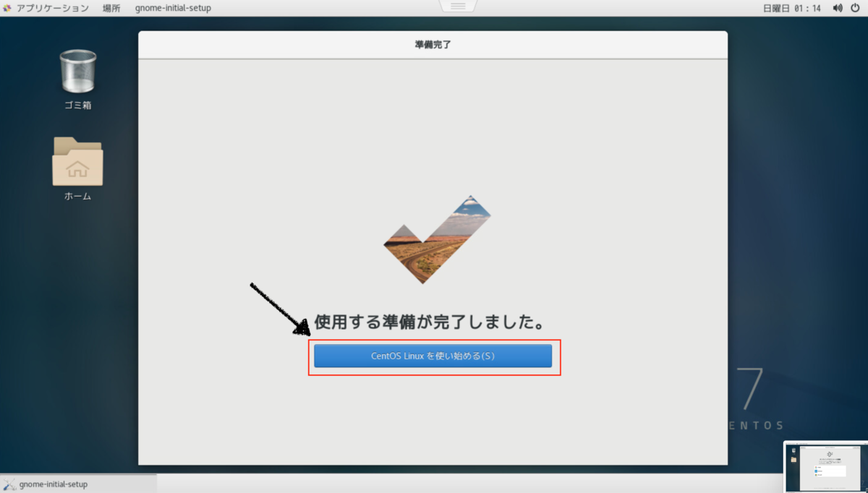Image resolution: width=868 pixels, height=493 pixels.
Task: Select the gnome-initial-setup menu bar item
Action: point(173,8)
